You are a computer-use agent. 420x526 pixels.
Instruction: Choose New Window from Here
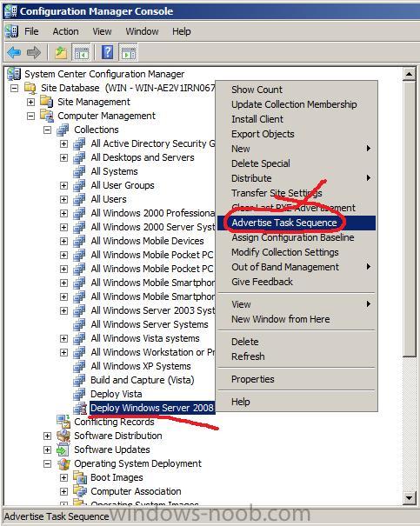[x=297, y=319]
